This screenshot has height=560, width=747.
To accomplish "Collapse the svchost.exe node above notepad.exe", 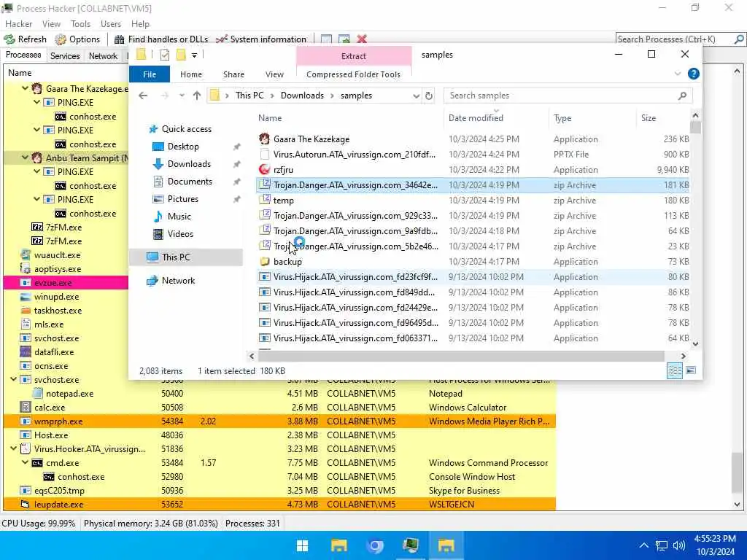I will (13, 379).
